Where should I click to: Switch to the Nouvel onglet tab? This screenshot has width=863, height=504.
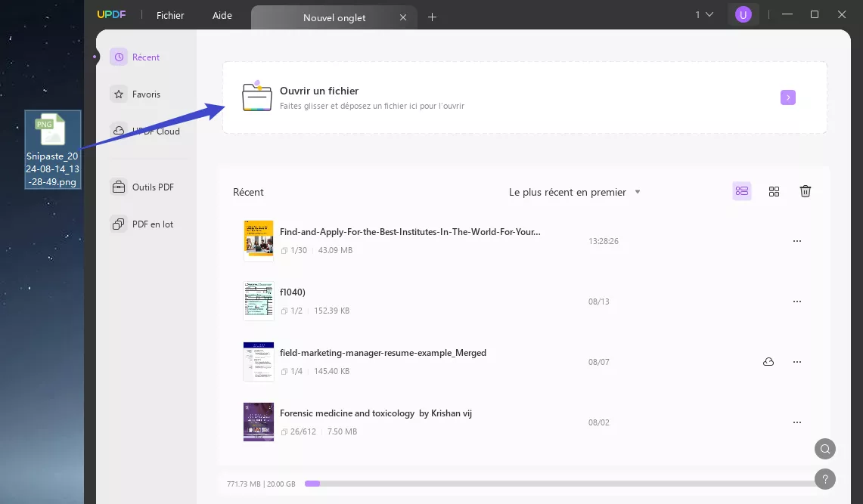click(x=334, y=17)
